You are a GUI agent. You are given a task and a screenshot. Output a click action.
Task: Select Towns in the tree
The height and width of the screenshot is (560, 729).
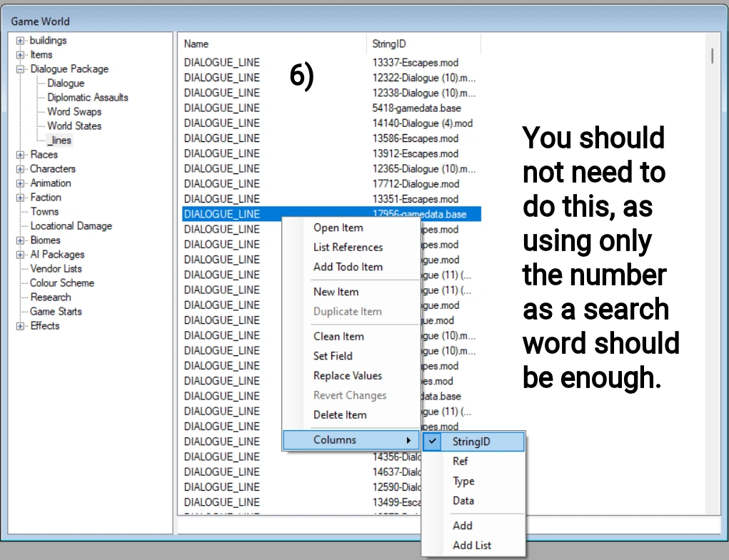pos(45,212)
